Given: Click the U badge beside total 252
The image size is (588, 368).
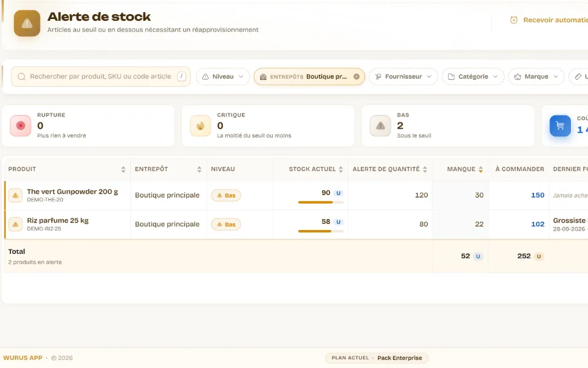Looking at the screenshot, I should point(538,256).
